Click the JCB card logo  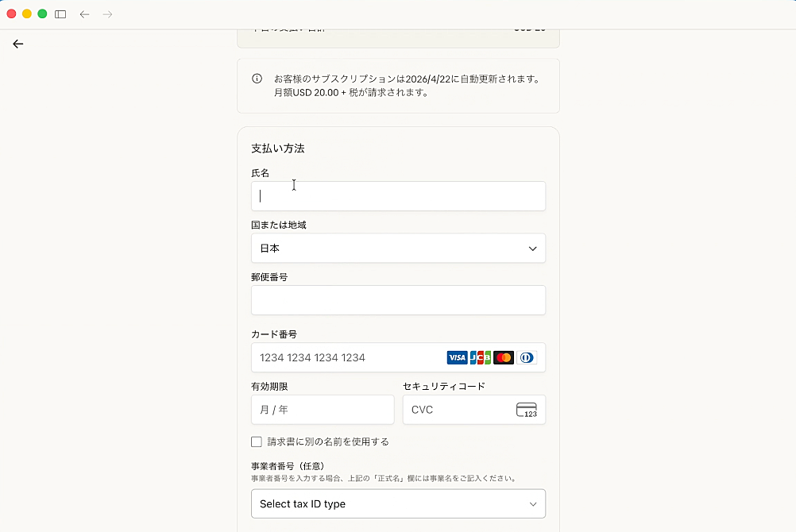[480, 357]
